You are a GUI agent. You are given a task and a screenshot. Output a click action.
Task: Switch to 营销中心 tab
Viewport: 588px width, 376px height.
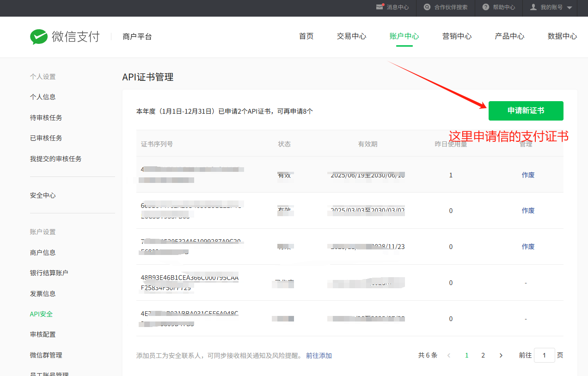coord(457,36)
